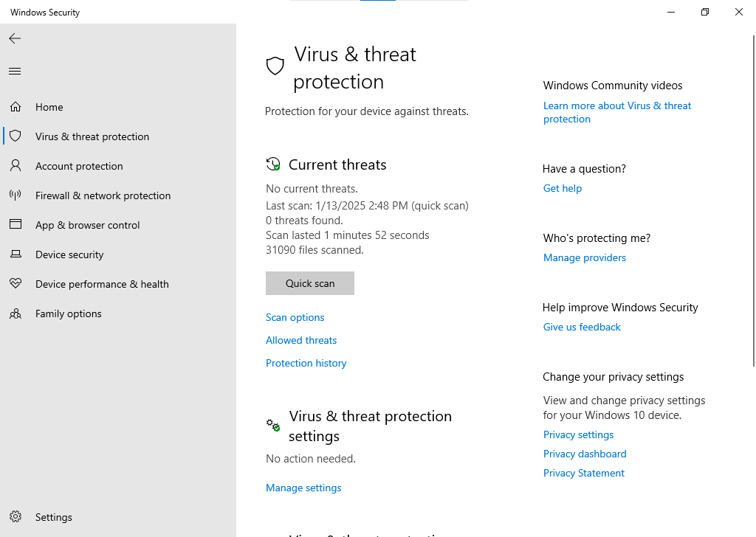Click the Firewall & network antenna icon

(16, 195)
